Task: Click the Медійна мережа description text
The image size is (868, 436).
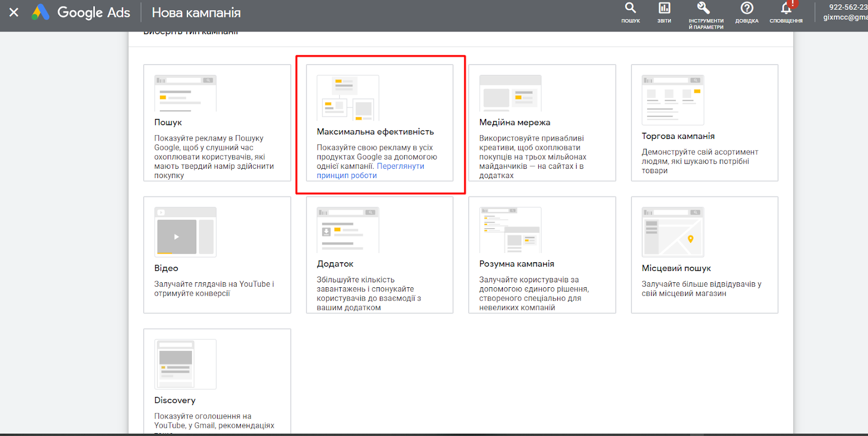Action: [x=533, y=156]
